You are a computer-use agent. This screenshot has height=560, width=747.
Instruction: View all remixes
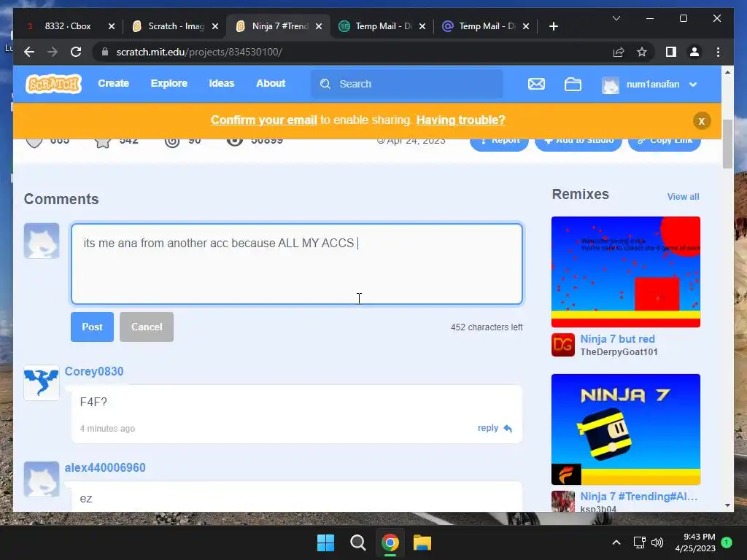pyautogui.click(x=683, y=197)
